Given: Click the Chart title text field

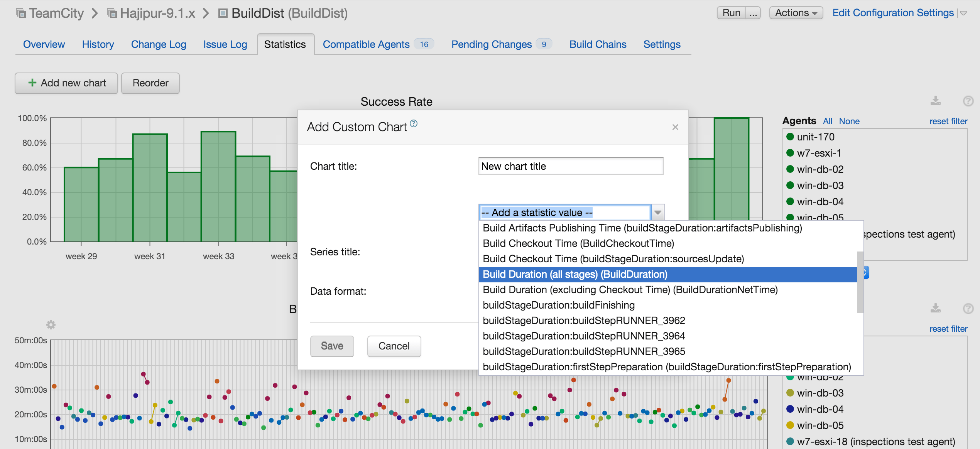Looking at the screenshot, I should [x=570, y=166].
